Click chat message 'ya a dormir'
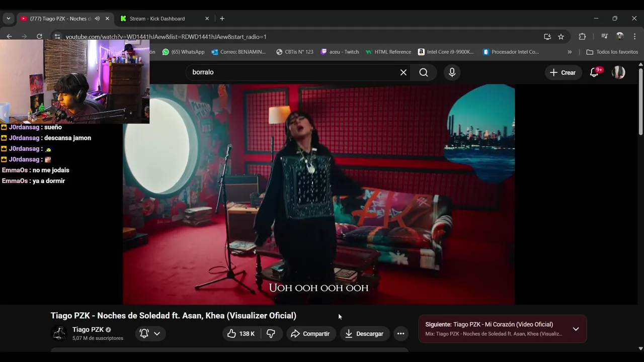Image resolution: width=644 pixels, height=362 pixels. click(x=49, y=180)
